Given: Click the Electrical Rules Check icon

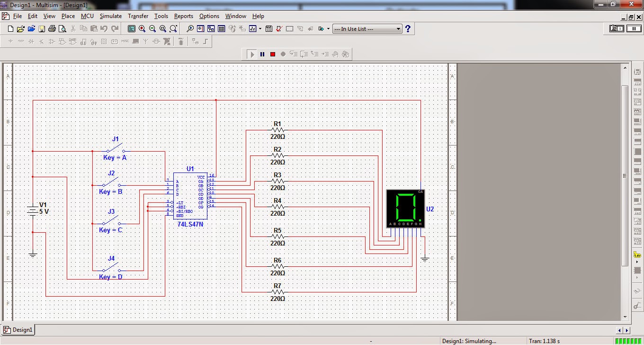Looking at the screenshot, I should [x=279, y=29].
